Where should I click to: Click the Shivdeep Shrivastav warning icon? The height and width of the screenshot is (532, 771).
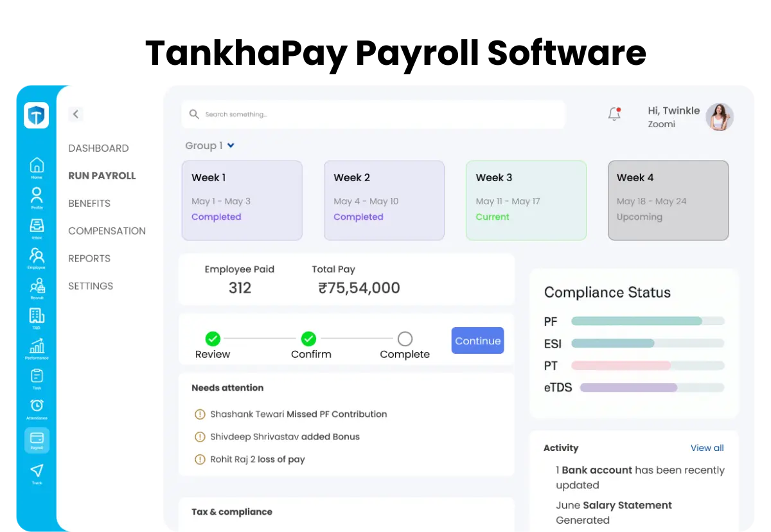coord(200,437)
